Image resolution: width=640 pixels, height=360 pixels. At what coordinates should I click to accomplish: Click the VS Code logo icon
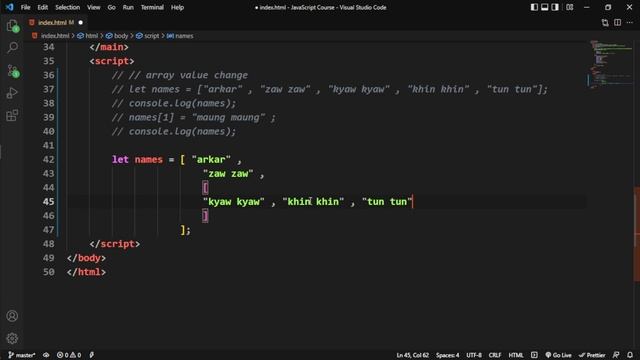point(9,7)
